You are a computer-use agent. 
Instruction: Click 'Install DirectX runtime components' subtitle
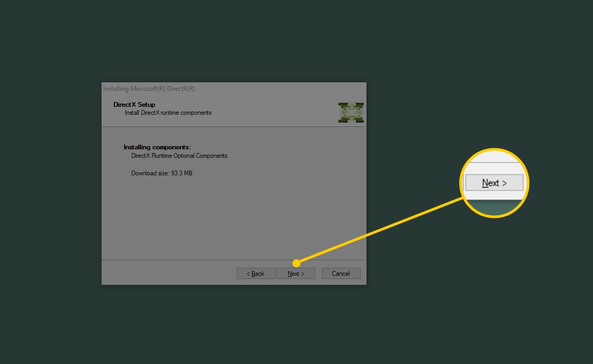168,113
